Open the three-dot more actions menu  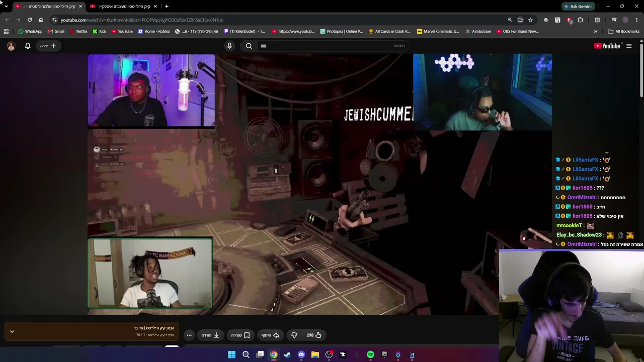click(189, 335)
